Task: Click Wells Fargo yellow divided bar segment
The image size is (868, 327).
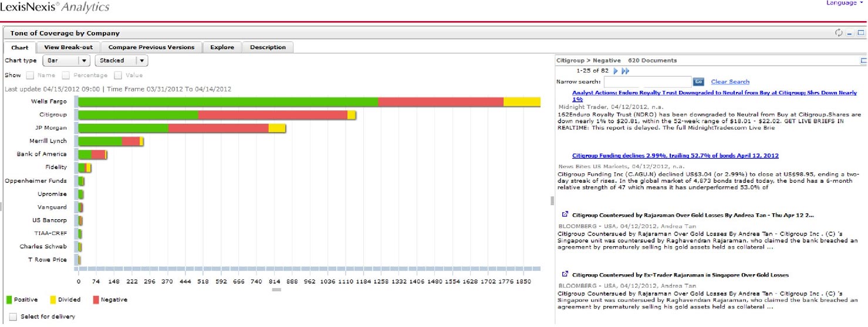Action: pyautogui.click(x=522, y=102)
